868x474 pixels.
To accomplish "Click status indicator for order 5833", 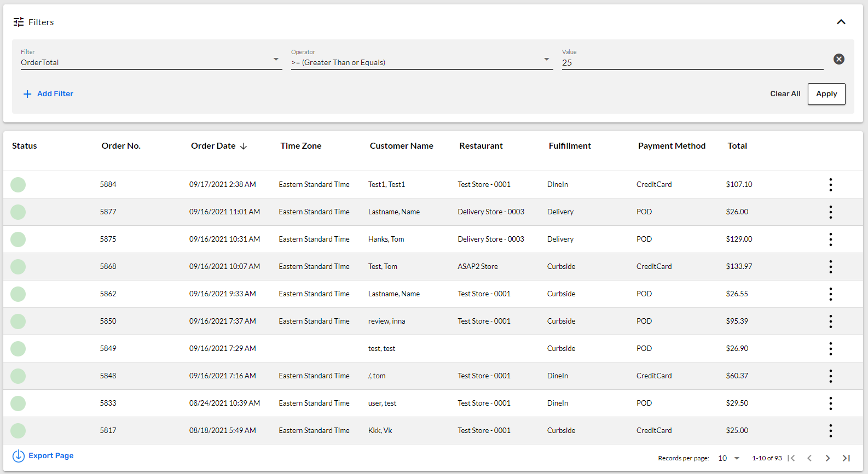I will 18,403.
